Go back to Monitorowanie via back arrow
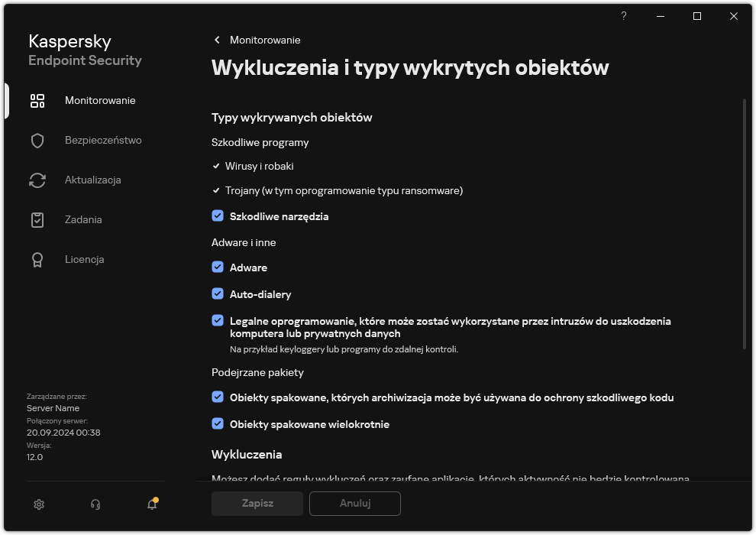 click(216, 40)
